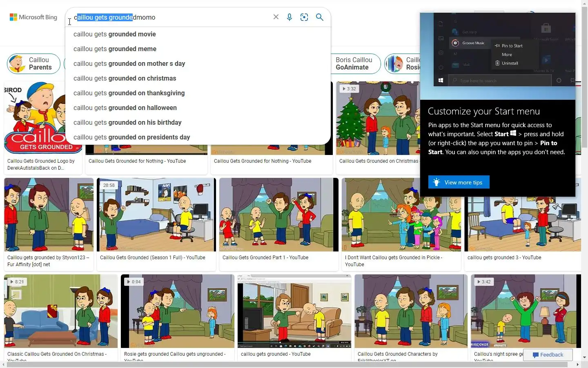This screenshot has height=368, width=588.
Task: Open the 28:58 Season 1 Full video thumbnail
Action: pos(156,215)
